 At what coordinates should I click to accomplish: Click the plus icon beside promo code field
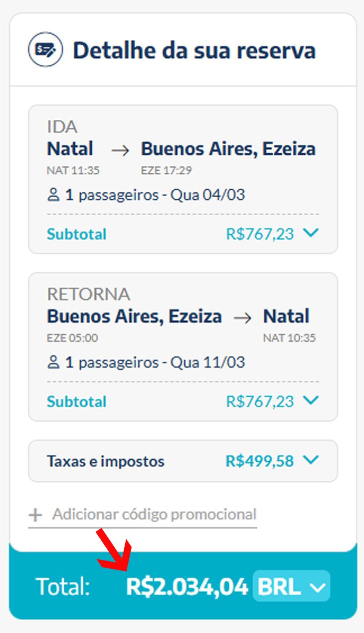pos(35,515)
